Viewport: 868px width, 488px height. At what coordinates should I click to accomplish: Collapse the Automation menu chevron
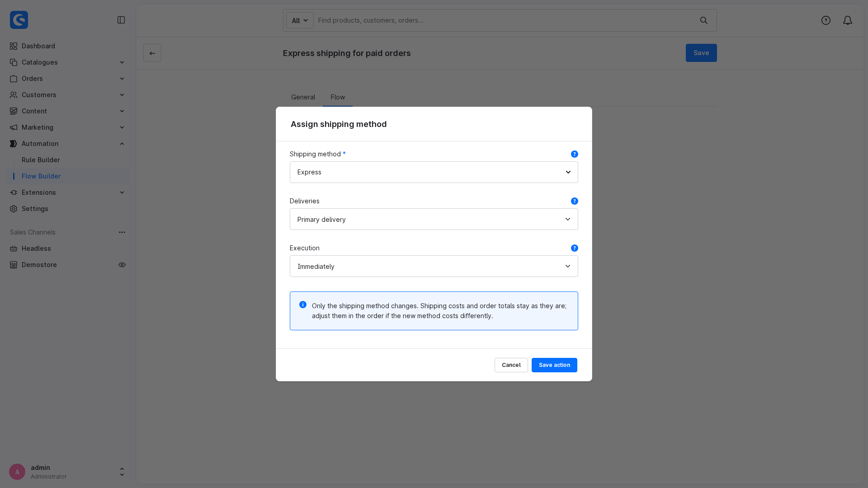click(122, 144)
